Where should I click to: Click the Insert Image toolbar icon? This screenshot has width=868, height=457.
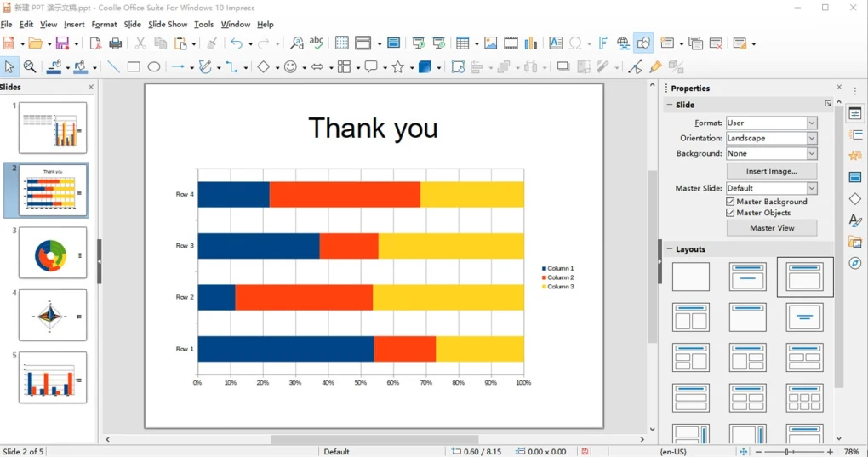(x=490, y=43)
